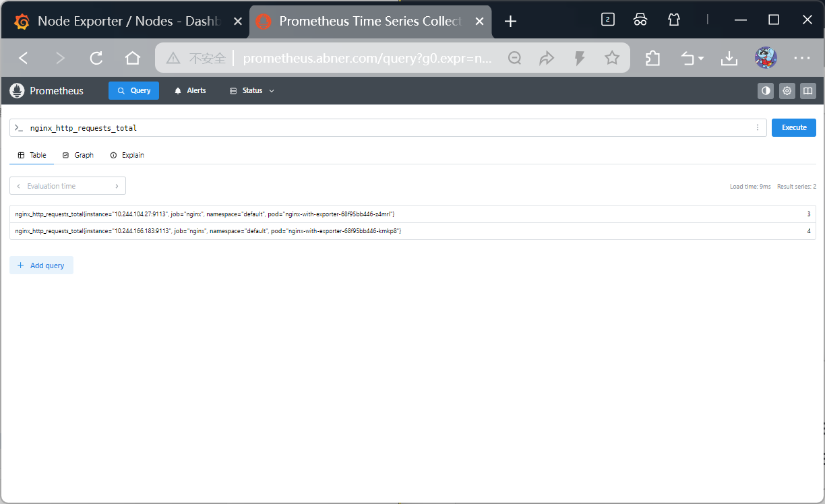Open a new browser tab

point(510,22)
